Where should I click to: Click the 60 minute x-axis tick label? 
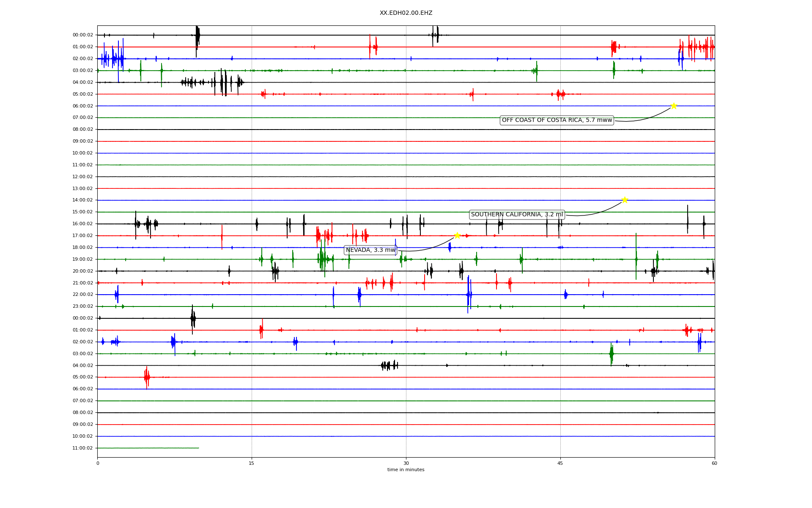(714, 463)
